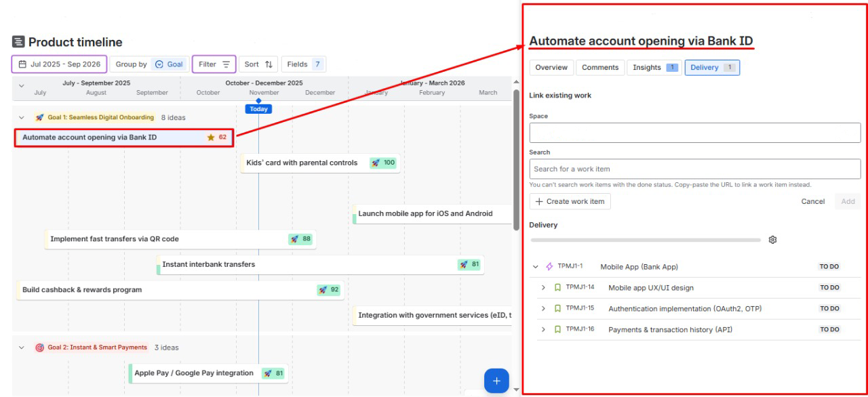This screenshot has height=397, width=868.
Task: Click the blue plus add idea button
Action: [496, 381]
